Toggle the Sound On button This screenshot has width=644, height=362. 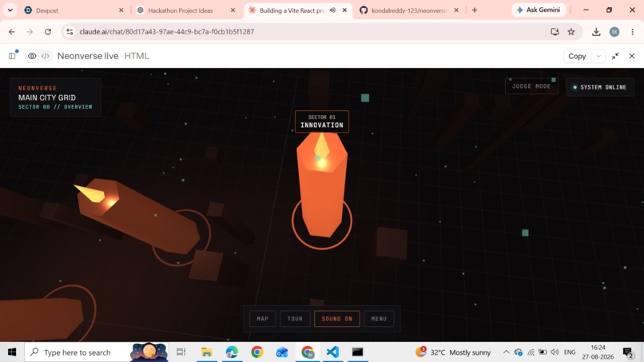pos(337,319)
